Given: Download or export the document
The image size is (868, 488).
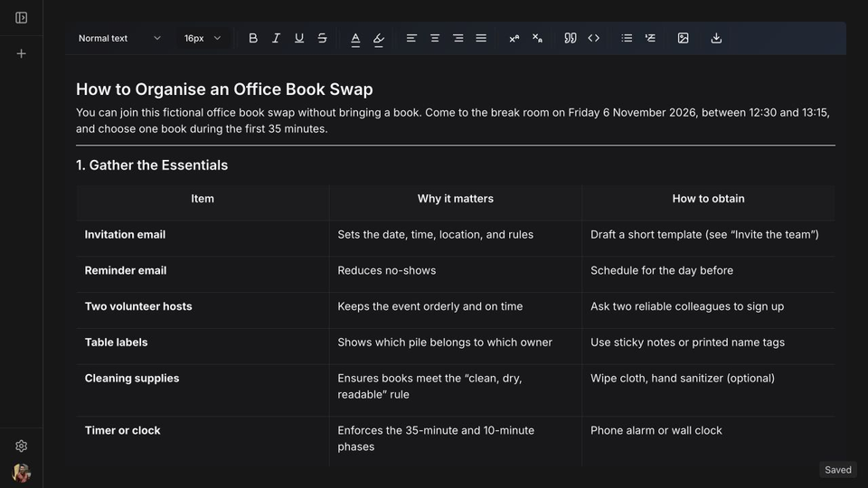Looking at the screenshot, I should (x=716, y=38).
